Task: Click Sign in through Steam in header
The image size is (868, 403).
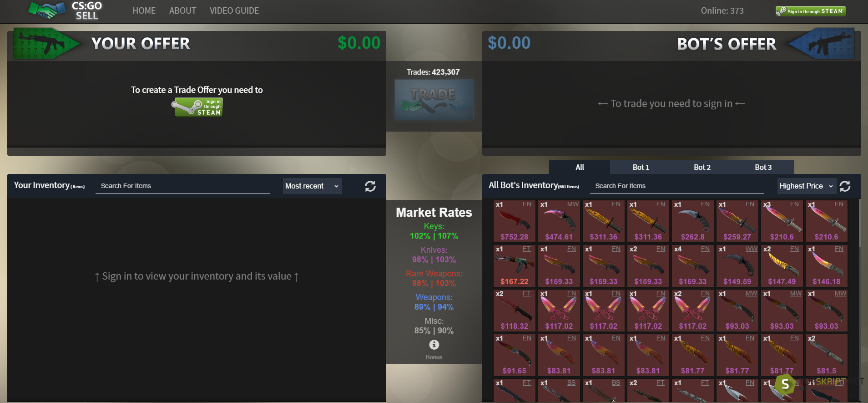Action: pos(810,11)
